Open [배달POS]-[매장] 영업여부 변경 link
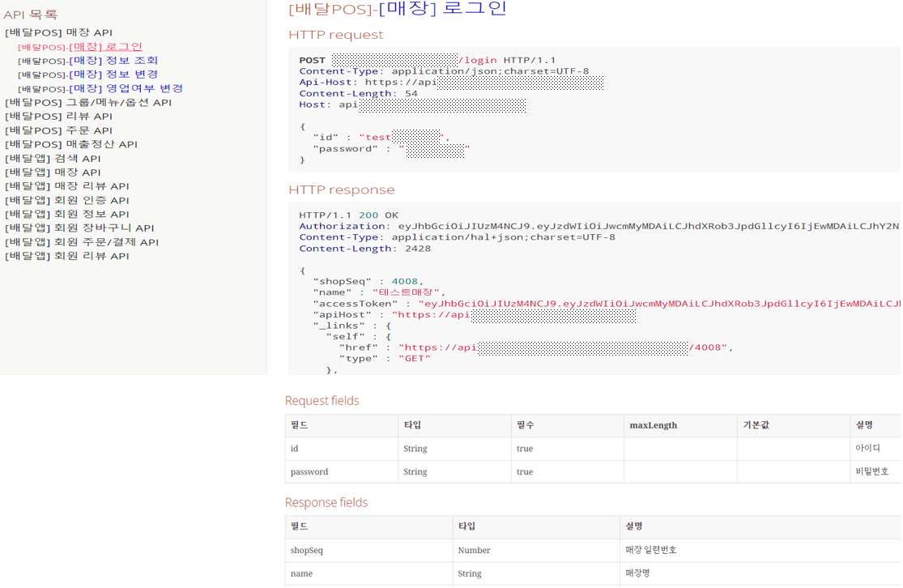903x588 pixels. pos(100,89)
